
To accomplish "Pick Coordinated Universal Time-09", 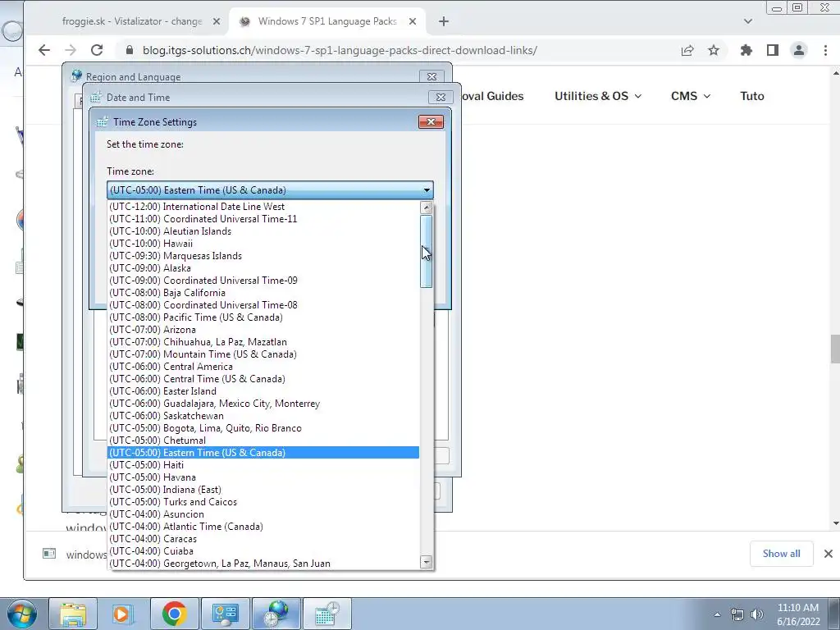I will tap(263, 281).
